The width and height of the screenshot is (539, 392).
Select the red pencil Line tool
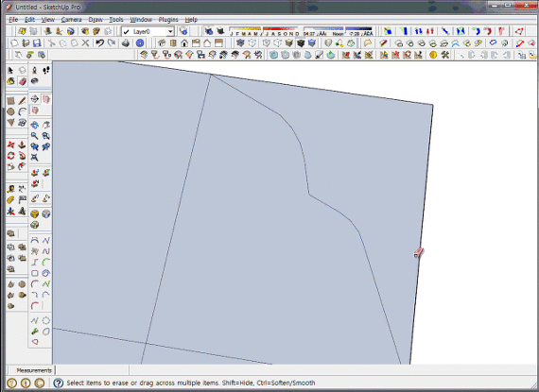(23, 100)
